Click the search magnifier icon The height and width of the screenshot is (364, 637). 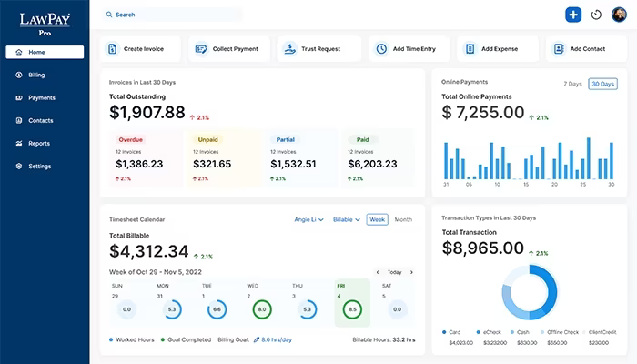109,15
